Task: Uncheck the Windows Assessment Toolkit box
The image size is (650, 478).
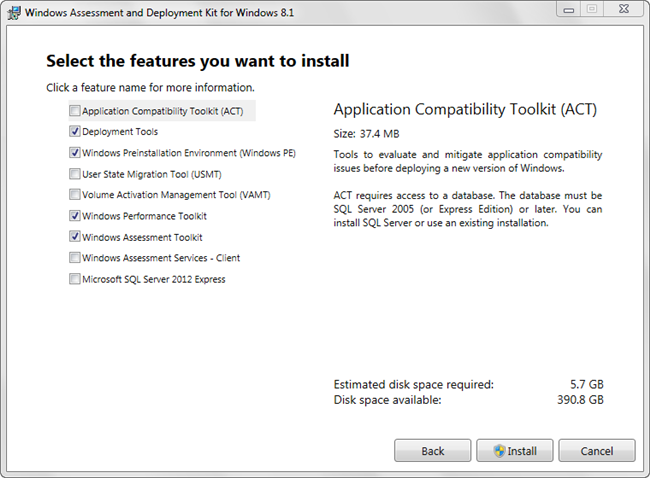Action: click(75, 237)
